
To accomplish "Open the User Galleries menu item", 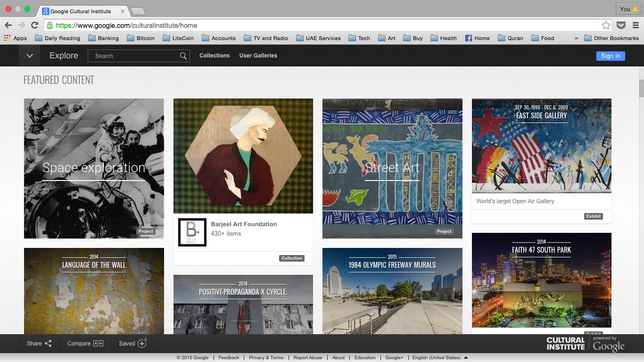I will click(258, 56).
